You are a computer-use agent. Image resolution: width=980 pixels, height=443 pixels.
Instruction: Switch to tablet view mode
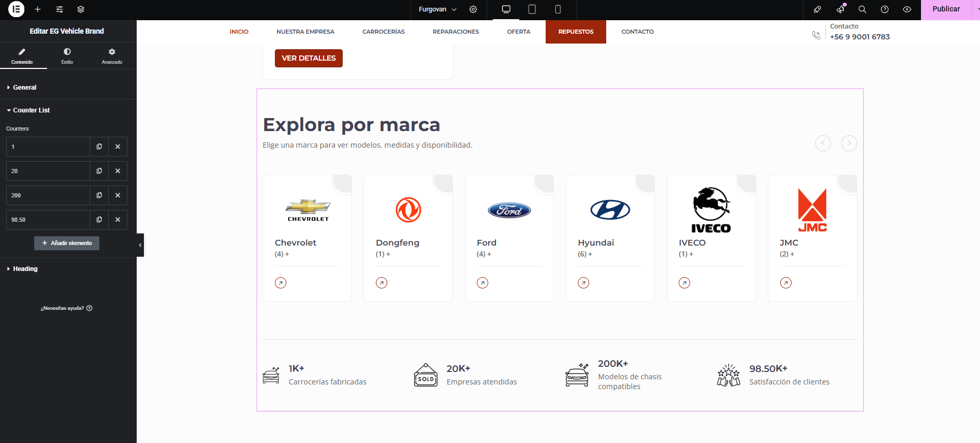click(532, 9)
